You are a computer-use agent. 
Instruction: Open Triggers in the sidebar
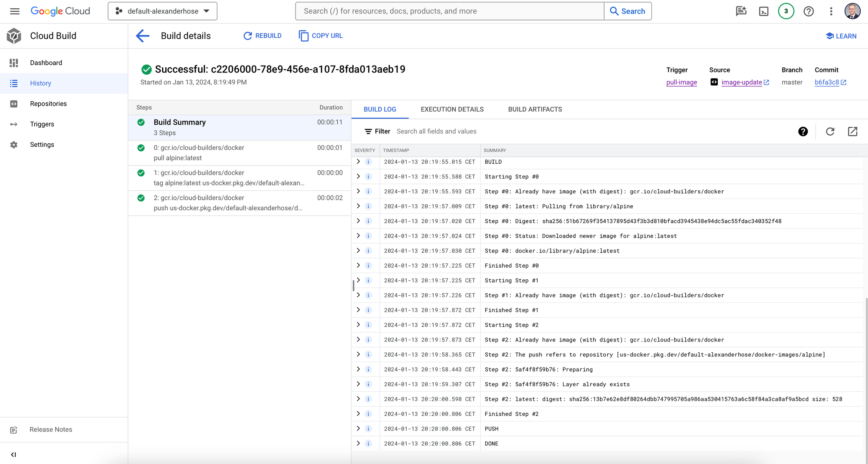[x=64, y=124]
